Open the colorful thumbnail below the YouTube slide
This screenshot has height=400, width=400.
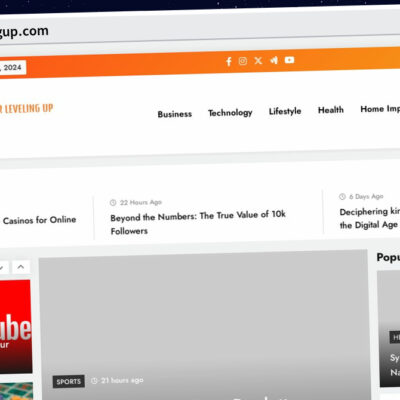click(16, 391)
